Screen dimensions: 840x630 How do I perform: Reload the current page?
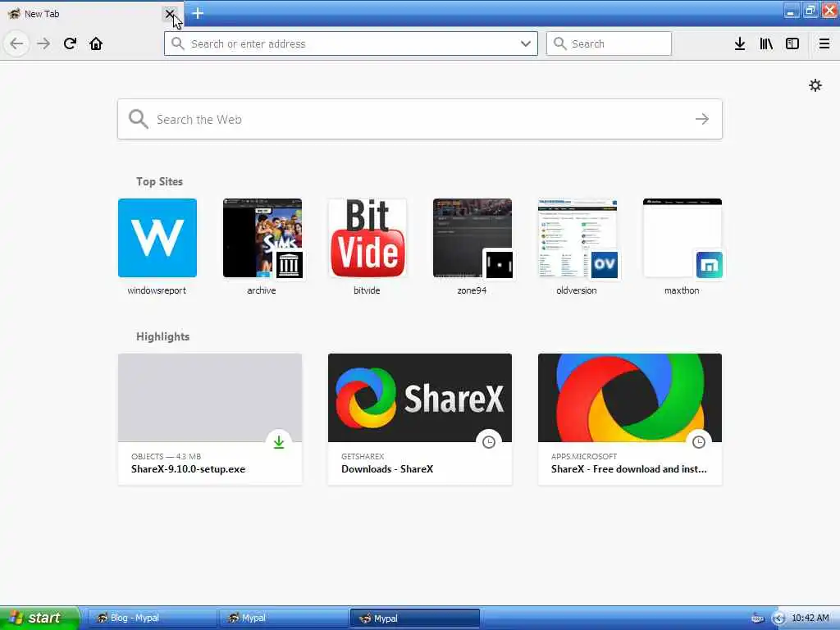(70, 43)
